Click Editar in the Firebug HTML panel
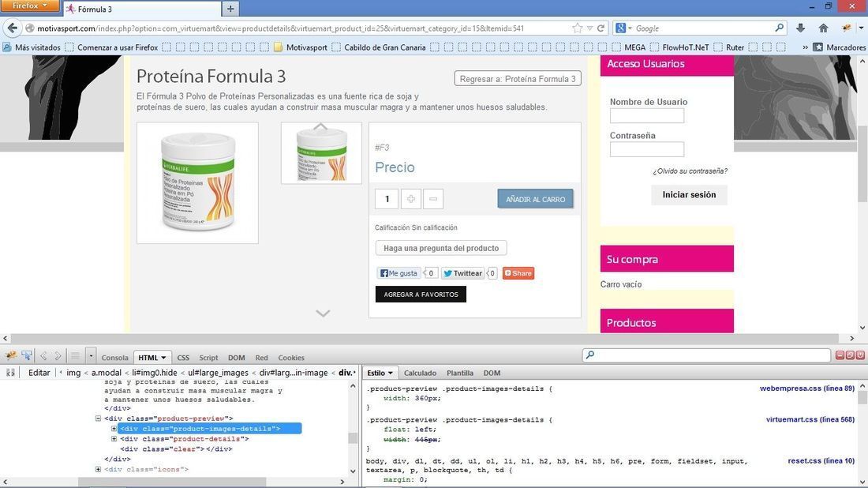 coord(39,373)
